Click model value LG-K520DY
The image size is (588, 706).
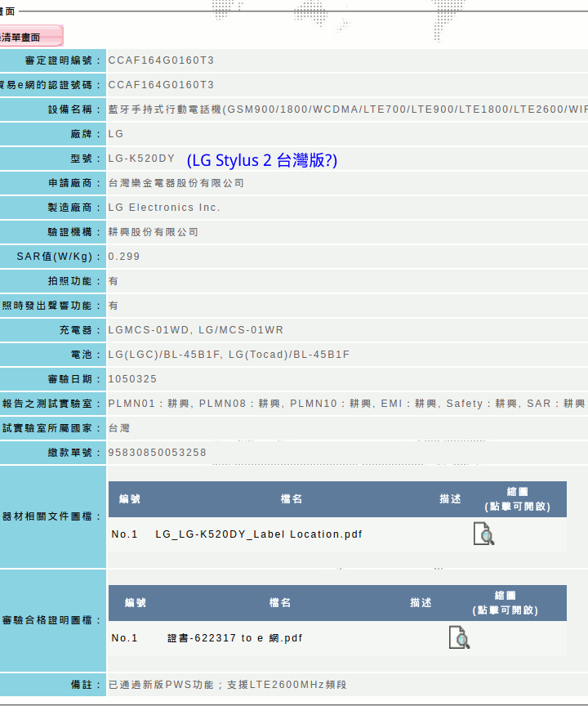[x=141, y=159]
